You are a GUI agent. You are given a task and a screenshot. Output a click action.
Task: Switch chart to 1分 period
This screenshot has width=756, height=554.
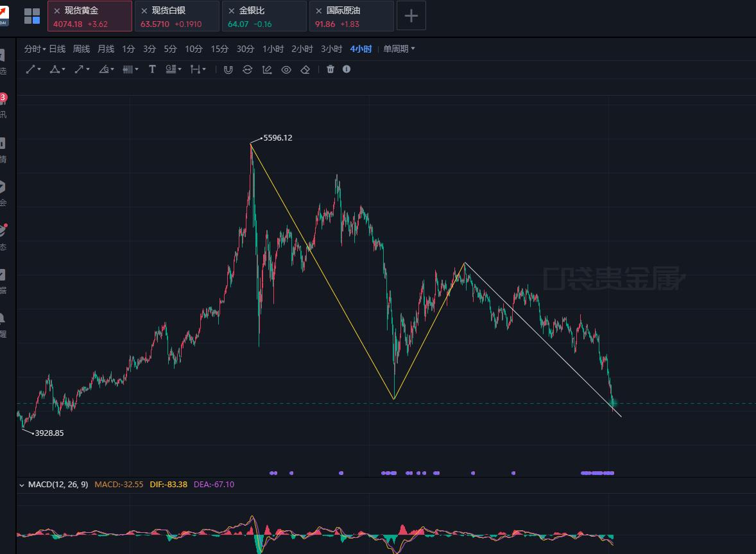tap(128, 49)
